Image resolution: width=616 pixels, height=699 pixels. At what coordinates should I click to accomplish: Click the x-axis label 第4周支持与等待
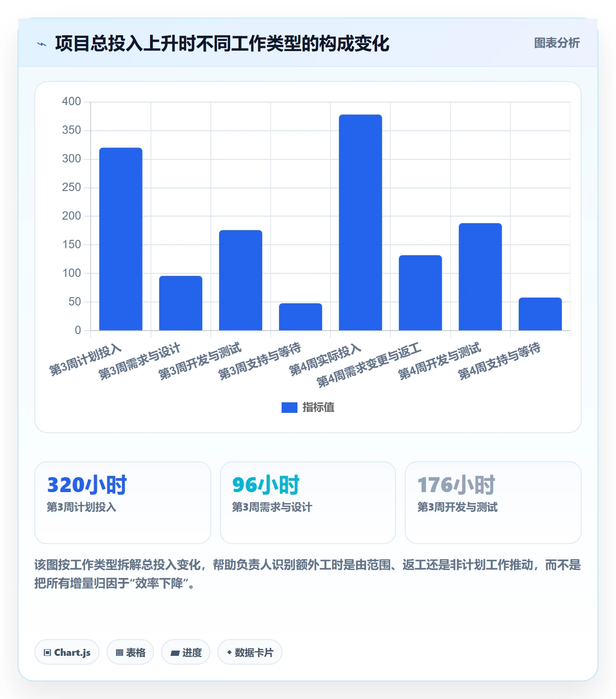[499, 362]
